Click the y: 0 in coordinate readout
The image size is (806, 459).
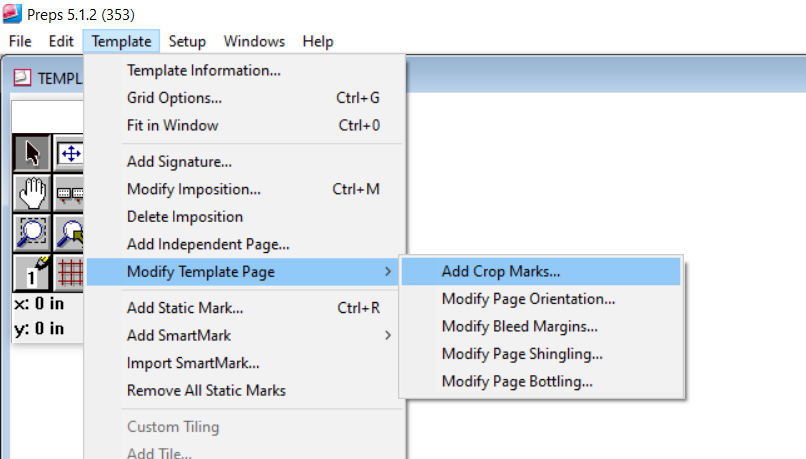(x=39, y=328)
